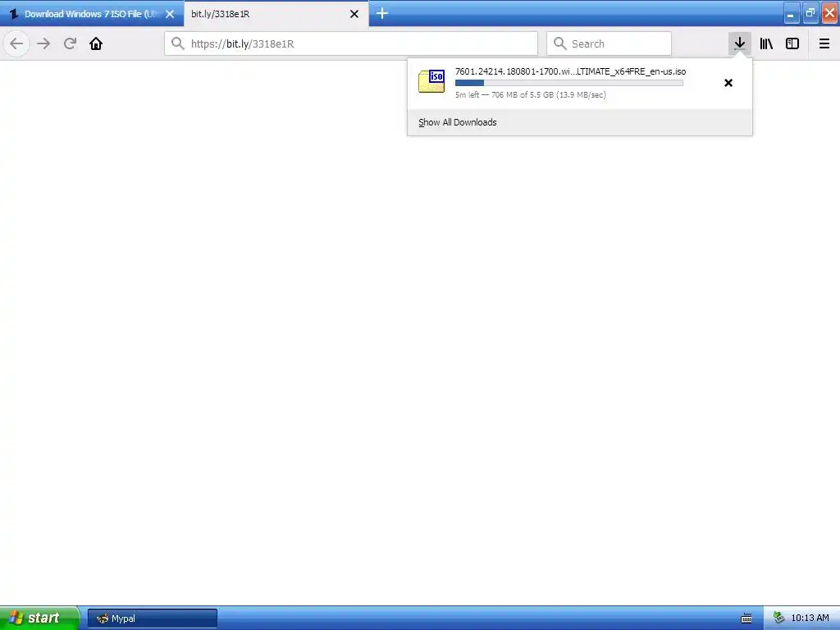Viewport: 840px width, 630px height.
Task: Click magnifier icon in Search box
Action: coord(559,43)
